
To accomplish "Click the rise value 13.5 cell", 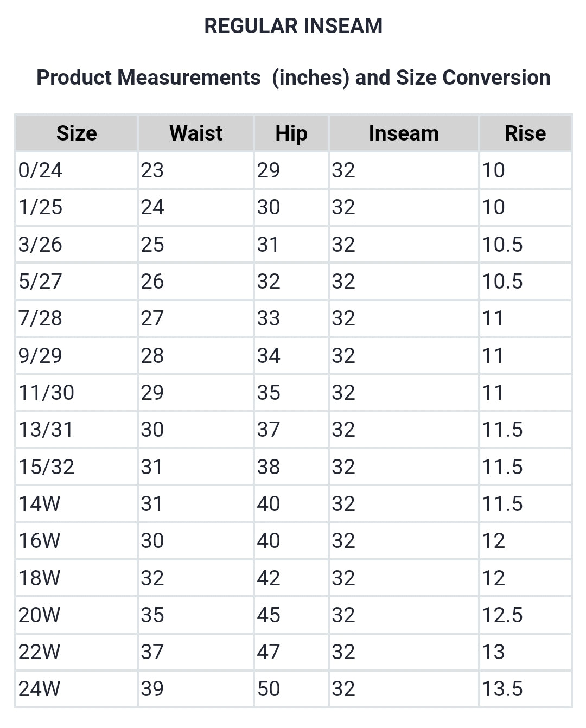I will 502,689.
